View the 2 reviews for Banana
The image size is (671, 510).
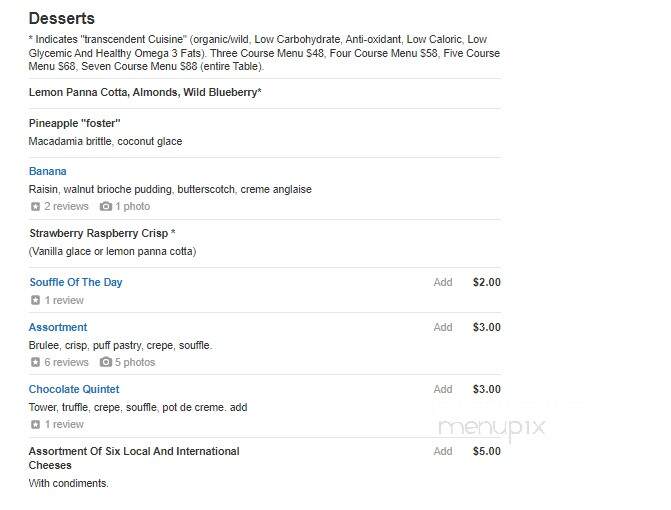click(66, 207)
